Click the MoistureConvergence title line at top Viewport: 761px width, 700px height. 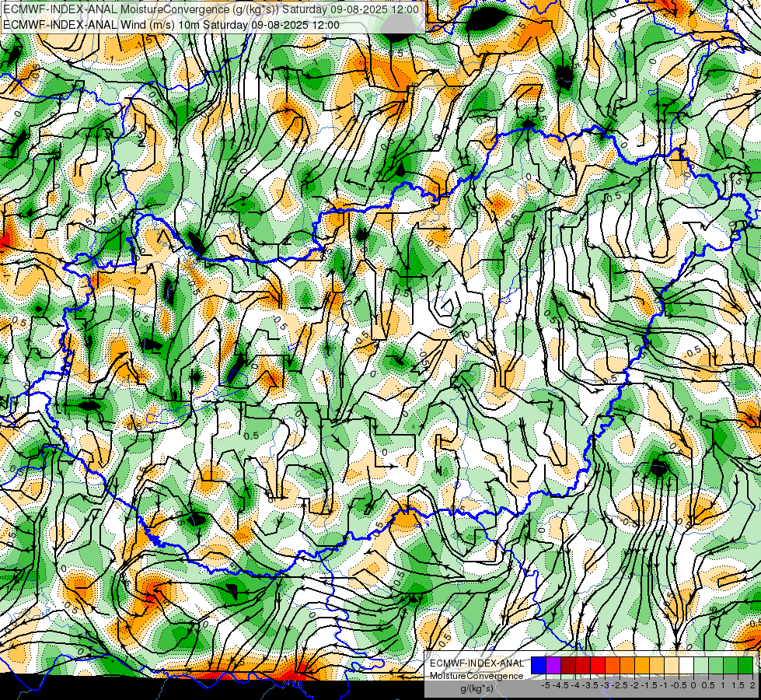[x=211, y=9]
